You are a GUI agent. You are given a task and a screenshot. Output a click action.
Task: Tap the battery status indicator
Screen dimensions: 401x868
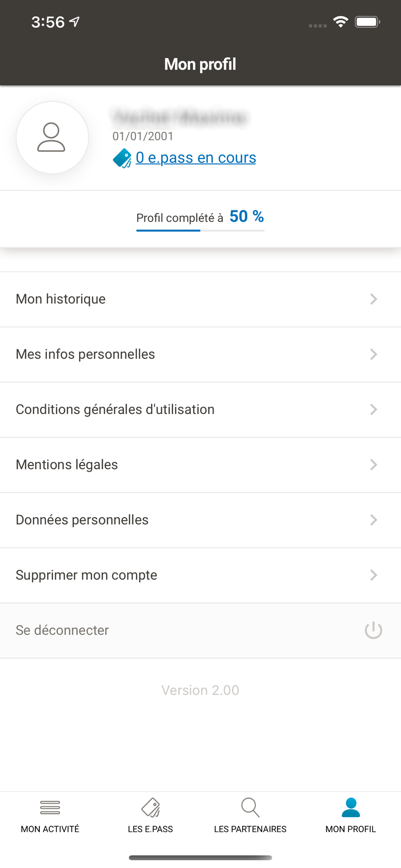367,22
